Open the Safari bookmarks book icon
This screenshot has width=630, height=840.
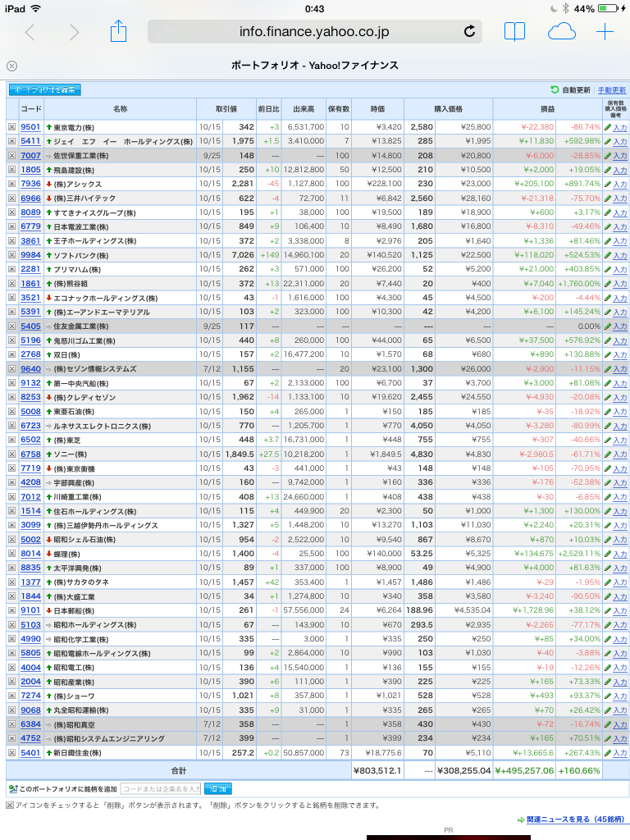tap(514, 32)
